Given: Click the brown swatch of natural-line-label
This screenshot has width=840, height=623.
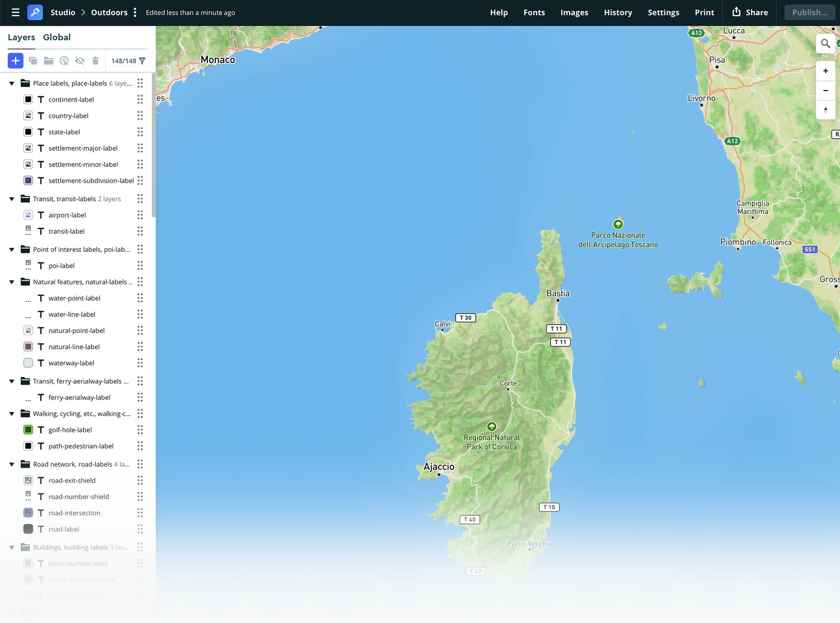Looking at the screenshot, I should (28, 347).
